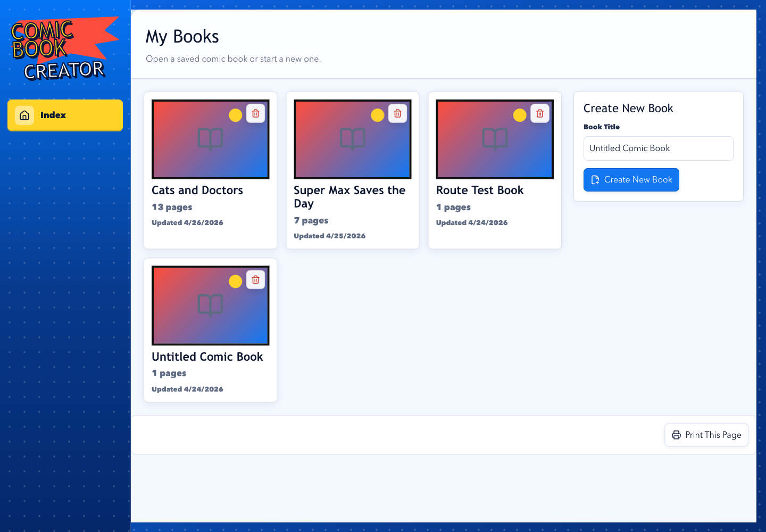Go to the Index page
The width and height of the screenshot is (766, 532).
click(x=65, y=115)
